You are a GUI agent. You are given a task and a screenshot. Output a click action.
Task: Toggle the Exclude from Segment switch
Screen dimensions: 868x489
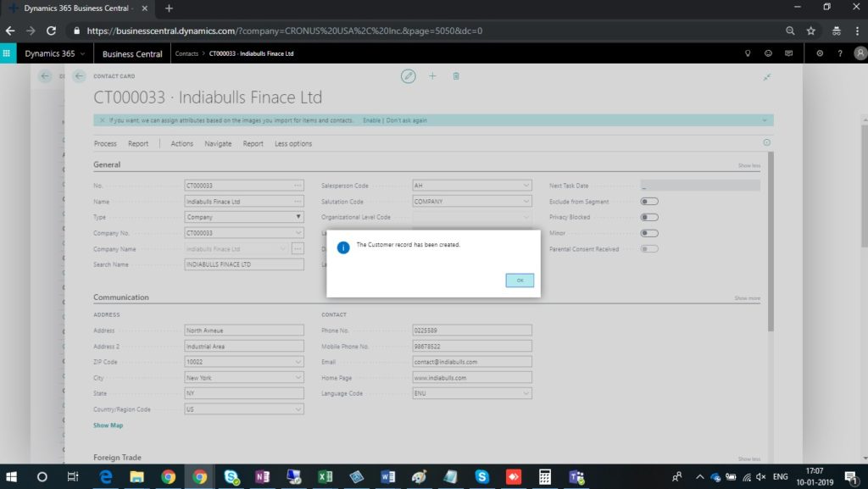click(x=649, y=202)
